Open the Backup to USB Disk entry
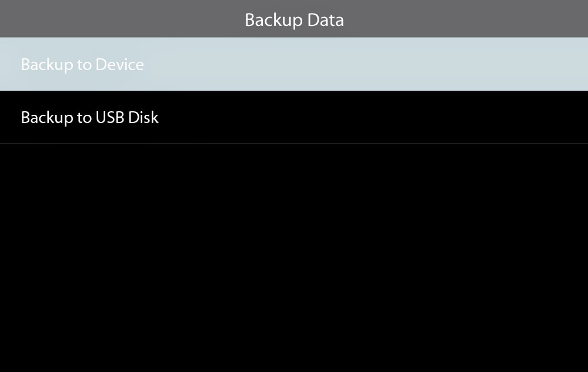This screenshot has height=372, width=588. pyautogui.click(x=294, y=118)
